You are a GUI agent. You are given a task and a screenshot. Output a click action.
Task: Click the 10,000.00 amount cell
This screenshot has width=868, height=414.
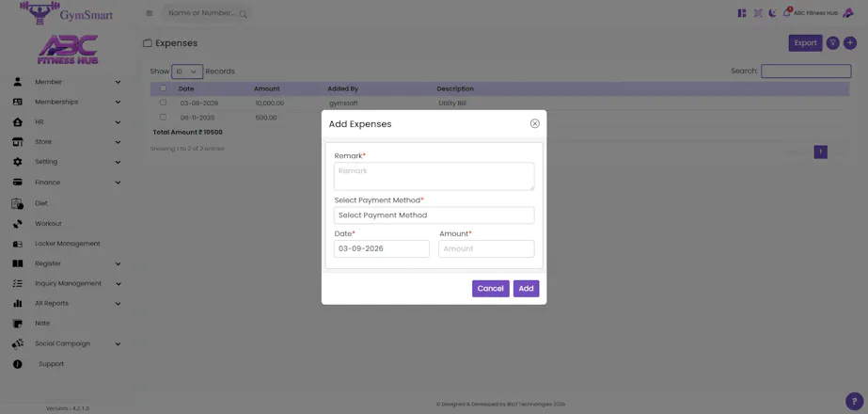pyautogui.click(x=270, y=103)
